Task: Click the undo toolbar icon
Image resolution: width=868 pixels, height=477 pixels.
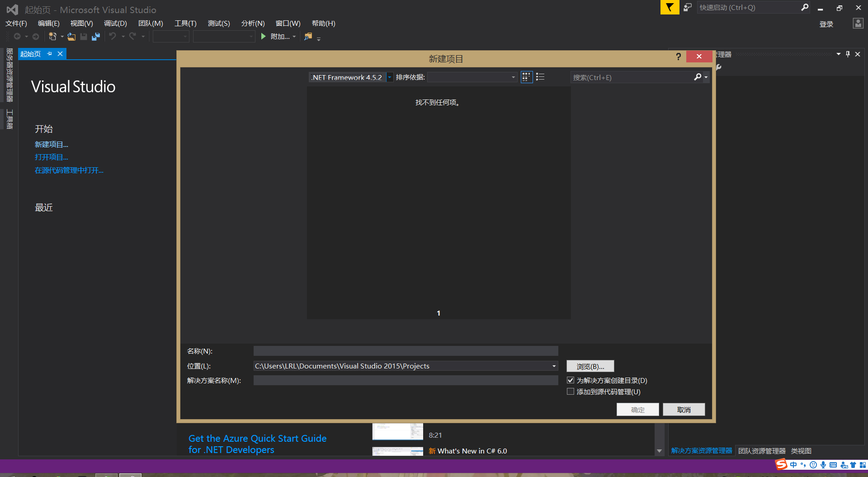Action: pyautogui.click(x=113, y=36)
